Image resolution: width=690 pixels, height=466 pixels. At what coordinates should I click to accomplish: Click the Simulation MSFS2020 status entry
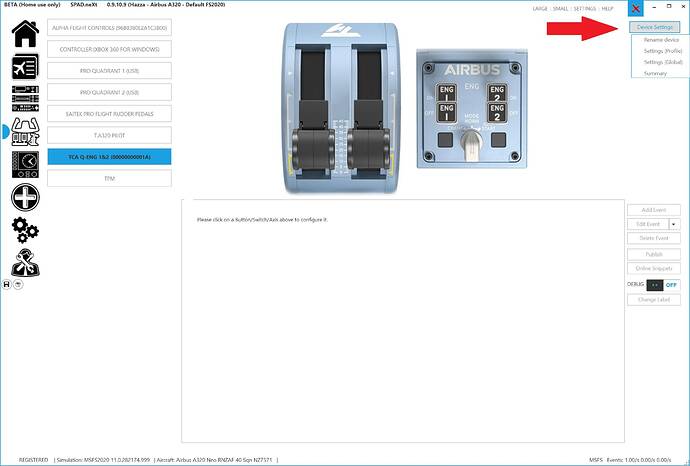(x=103, y=460)
